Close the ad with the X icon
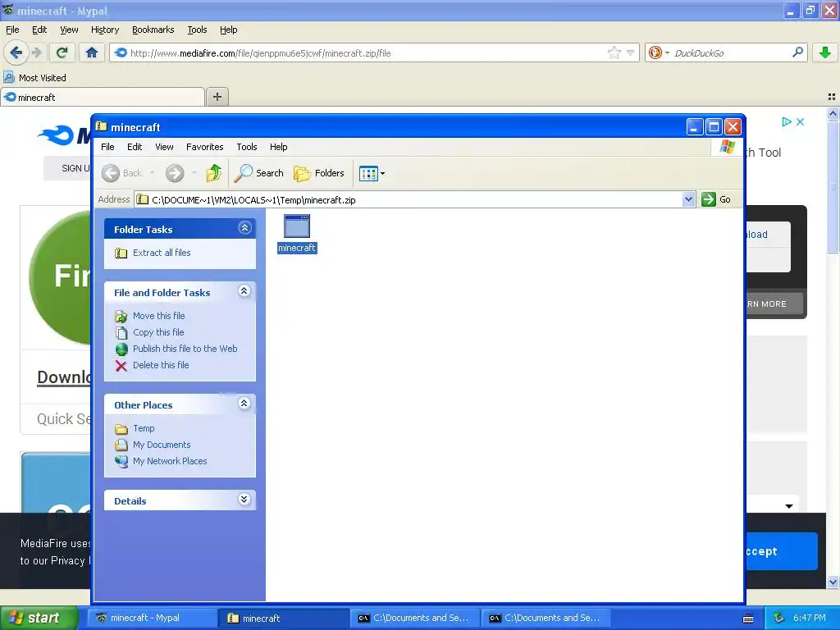This screenshot has height=630, width=840. click(800, 121)
